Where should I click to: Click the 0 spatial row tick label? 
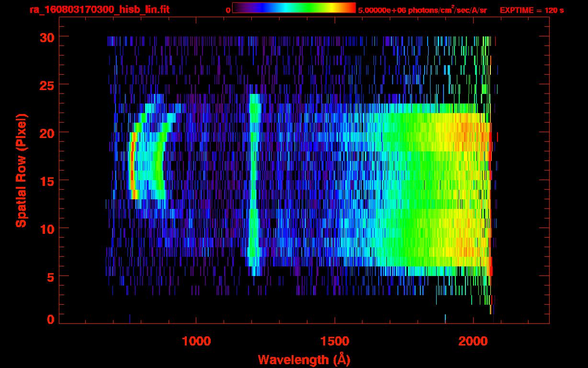(50, 319)
